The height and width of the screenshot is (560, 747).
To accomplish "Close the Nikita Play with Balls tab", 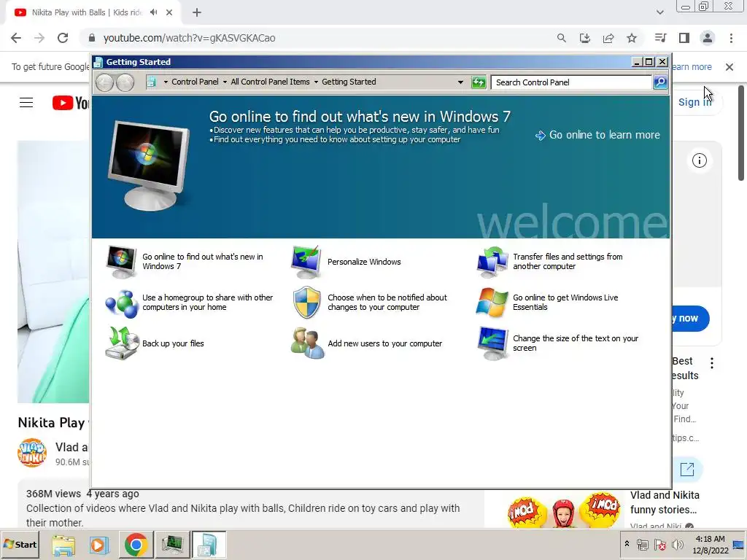I will [169, 12].
